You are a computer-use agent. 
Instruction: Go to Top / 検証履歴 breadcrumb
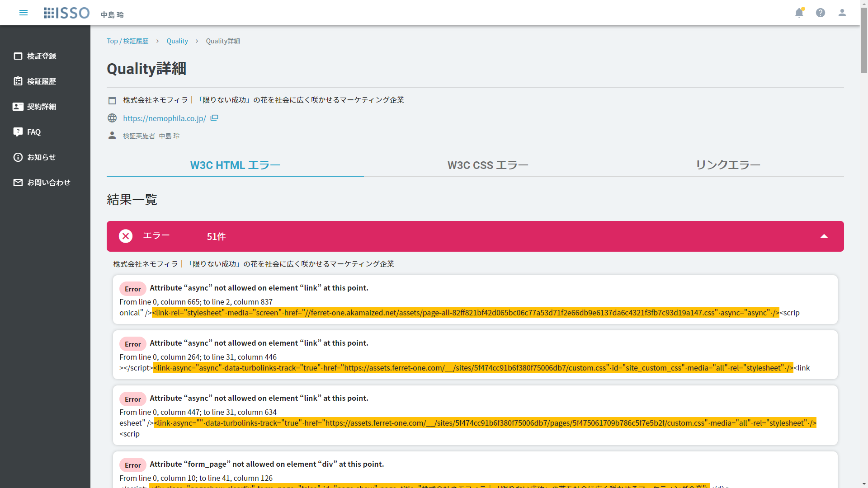pos(127,41)
